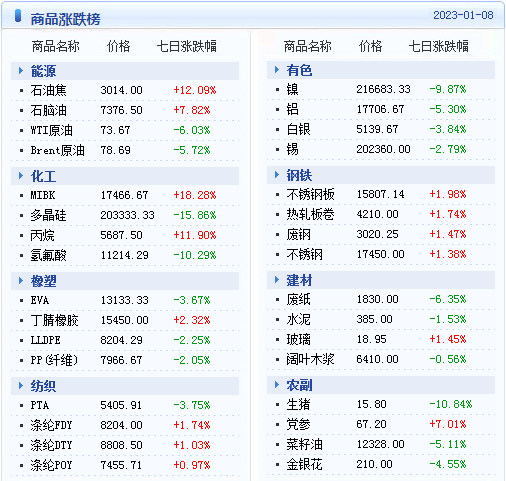Expand the 纺织 category arrow
Viewport: 506px width, 481px height.
(21, 386)
